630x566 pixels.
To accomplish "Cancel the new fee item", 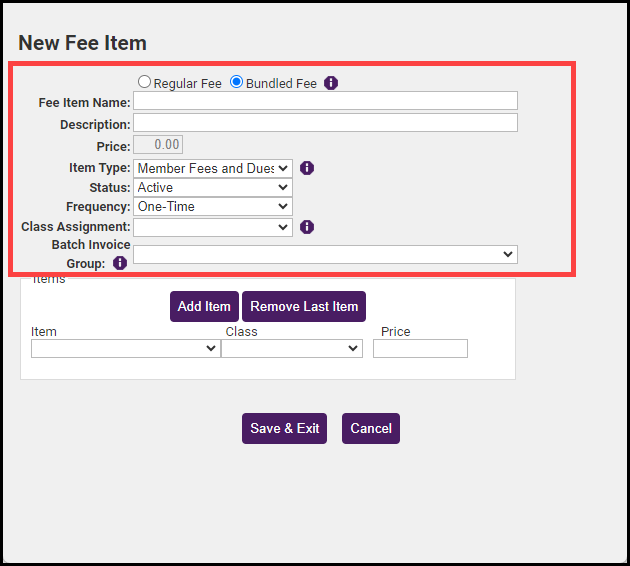I will click(371, 428).
